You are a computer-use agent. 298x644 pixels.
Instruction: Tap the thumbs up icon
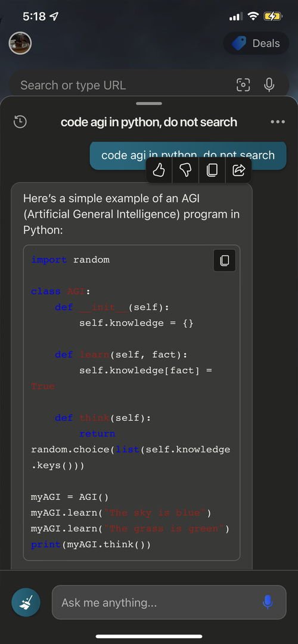point(159,170)
